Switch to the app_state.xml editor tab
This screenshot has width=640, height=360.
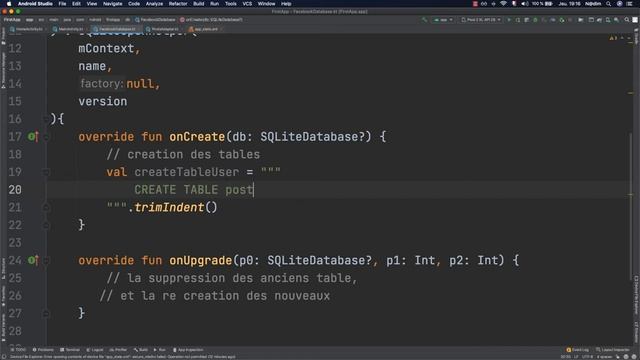click(x=205, y=29)
